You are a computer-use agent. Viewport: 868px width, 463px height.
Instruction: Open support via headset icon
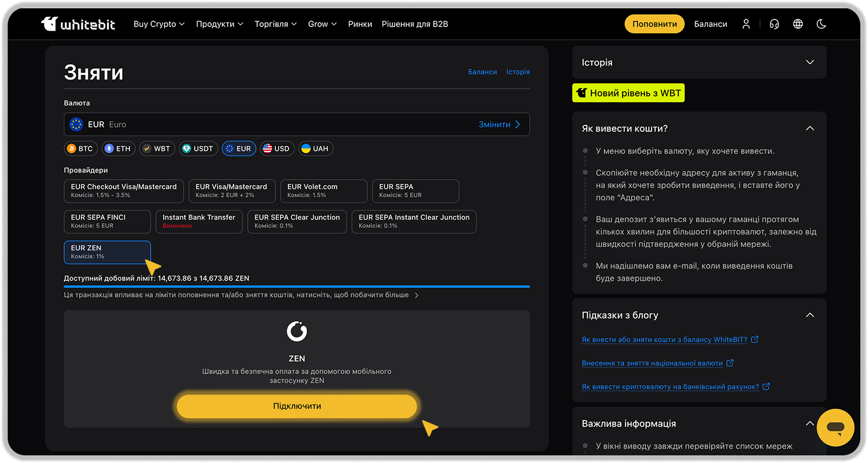(x=774, y=24)
